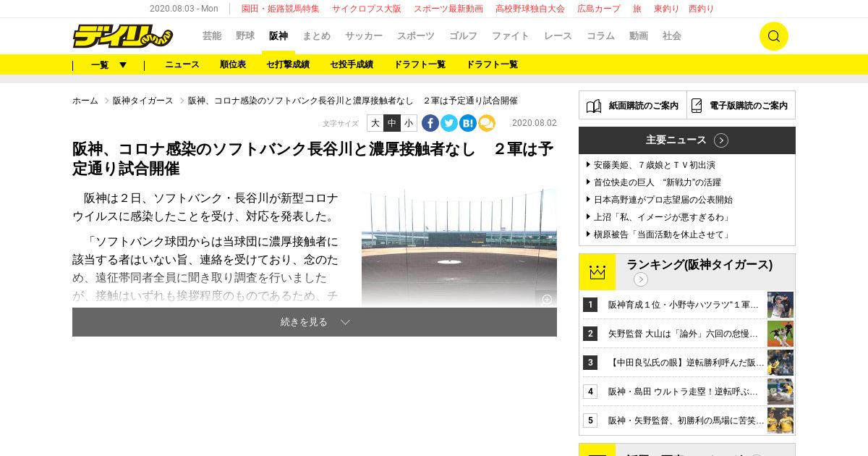Open the レース nav tab

(x=558, y=35)
